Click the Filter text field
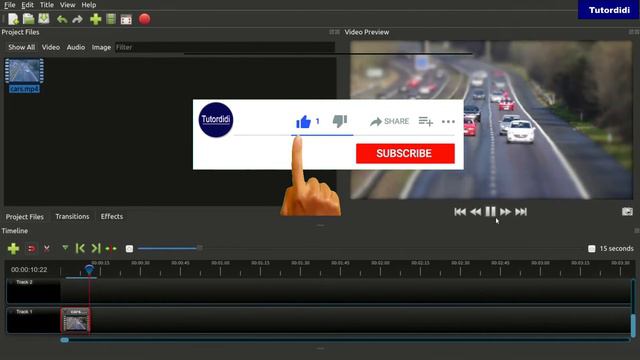640x360 pixels. coord(224,47)
